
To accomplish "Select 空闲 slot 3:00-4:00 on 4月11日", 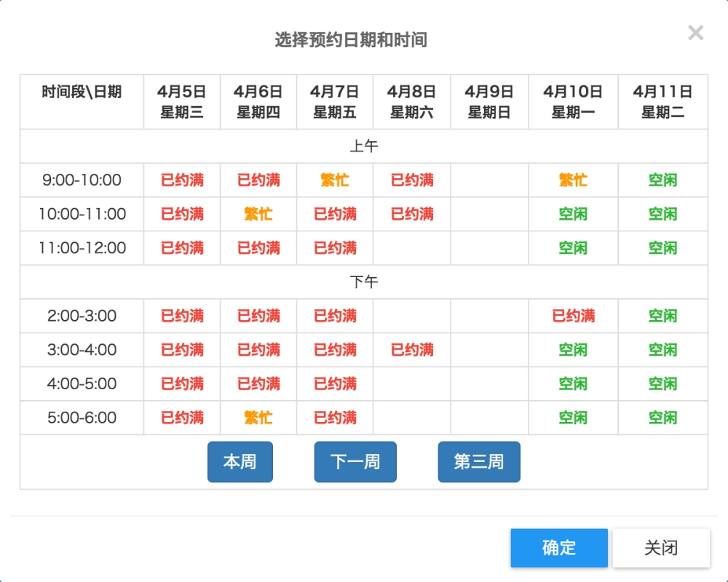I will [x=662, y=349].
